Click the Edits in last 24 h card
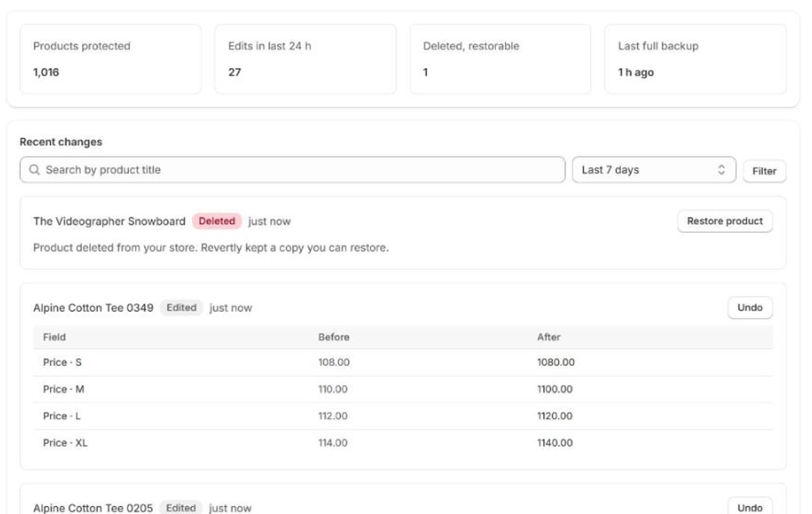This screenshot has height=514, width=812. [x=305, y=59]
